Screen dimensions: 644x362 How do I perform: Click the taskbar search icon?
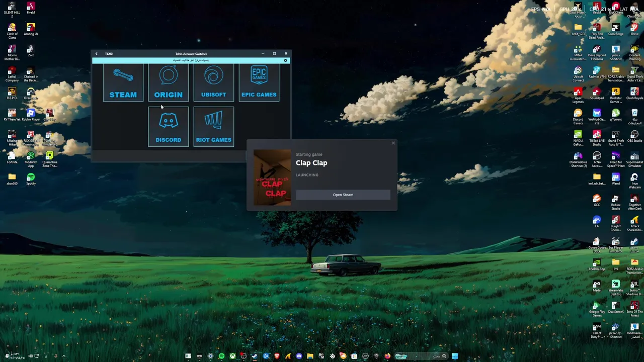coord(444,356)
